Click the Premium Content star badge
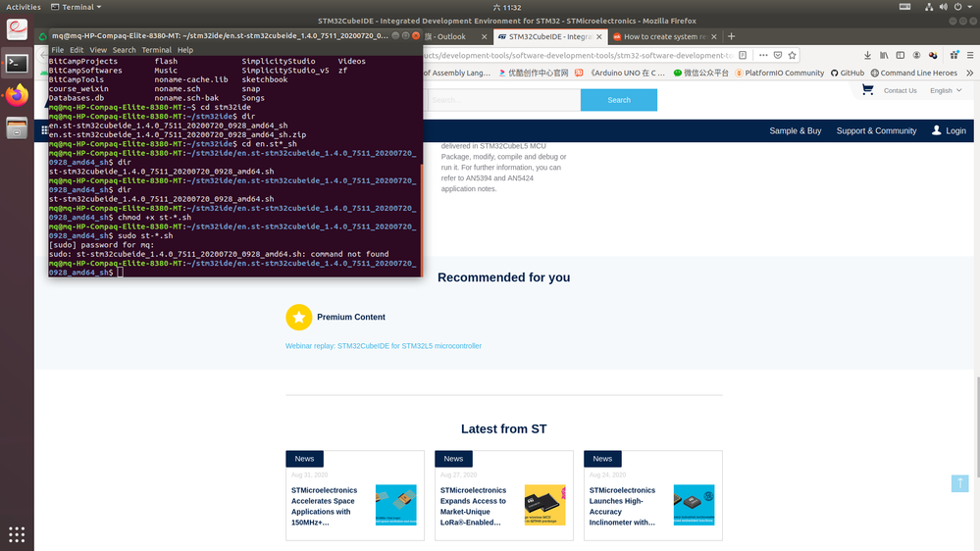The height and width of the screenshot is (551, 980). (x=299, y=318)
